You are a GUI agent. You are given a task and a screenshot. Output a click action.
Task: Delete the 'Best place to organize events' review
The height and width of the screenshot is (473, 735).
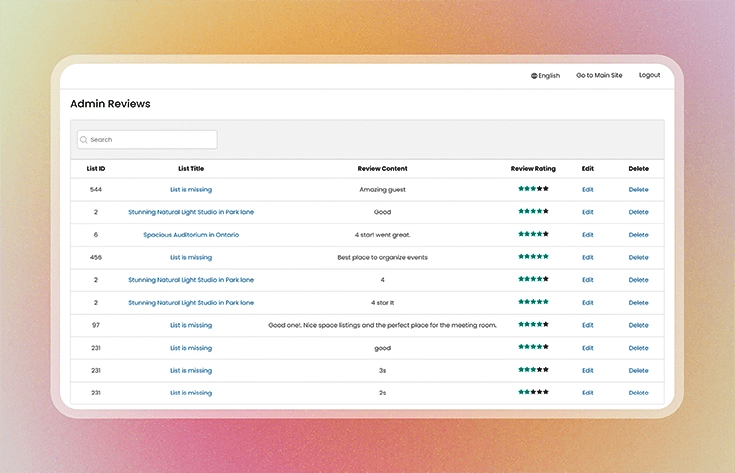(x=638, y=257)
